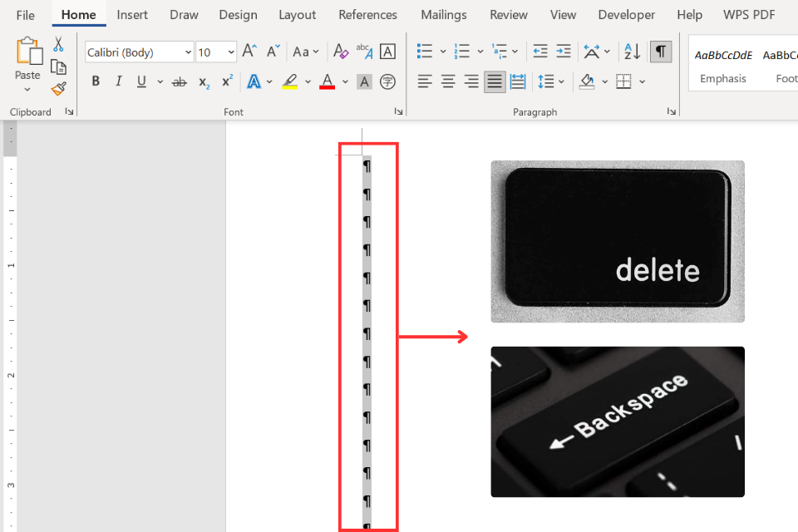Toggle bold formatting
This screenshot has width=798, height=532.
(x=95, y=81)
